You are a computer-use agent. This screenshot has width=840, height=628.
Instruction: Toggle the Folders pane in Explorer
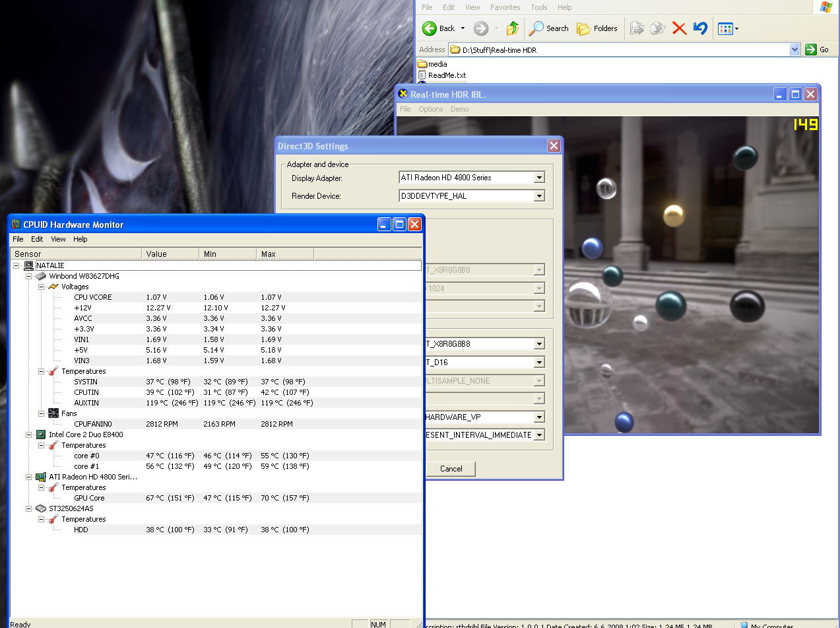[597, 28]
